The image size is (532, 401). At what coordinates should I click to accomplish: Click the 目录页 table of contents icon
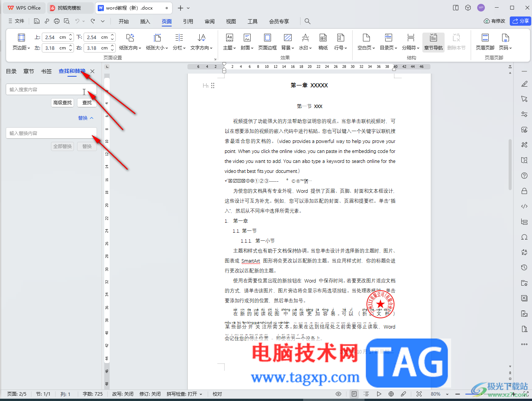388,38
